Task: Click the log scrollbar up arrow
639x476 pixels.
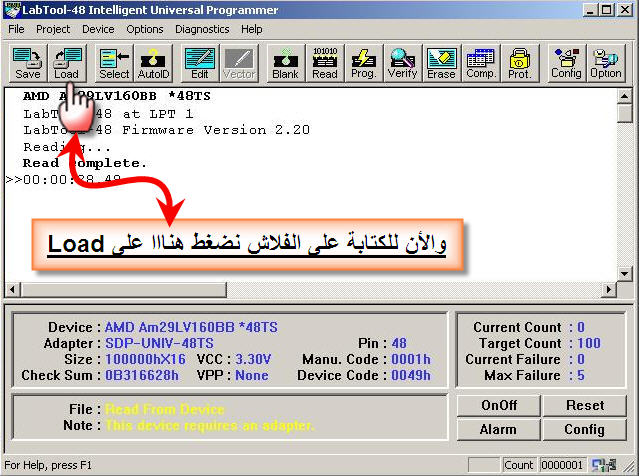Action: click(623, 96)
